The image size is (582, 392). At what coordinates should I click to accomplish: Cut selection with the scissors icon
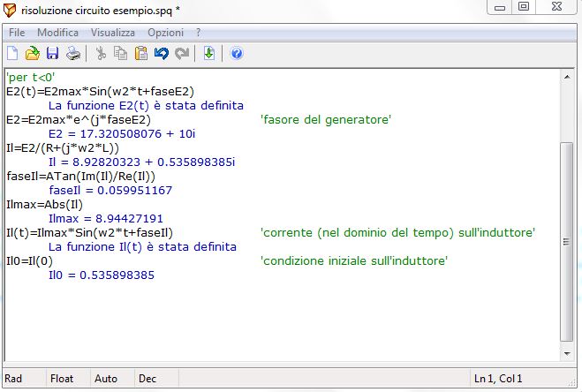tap(101, 53)
